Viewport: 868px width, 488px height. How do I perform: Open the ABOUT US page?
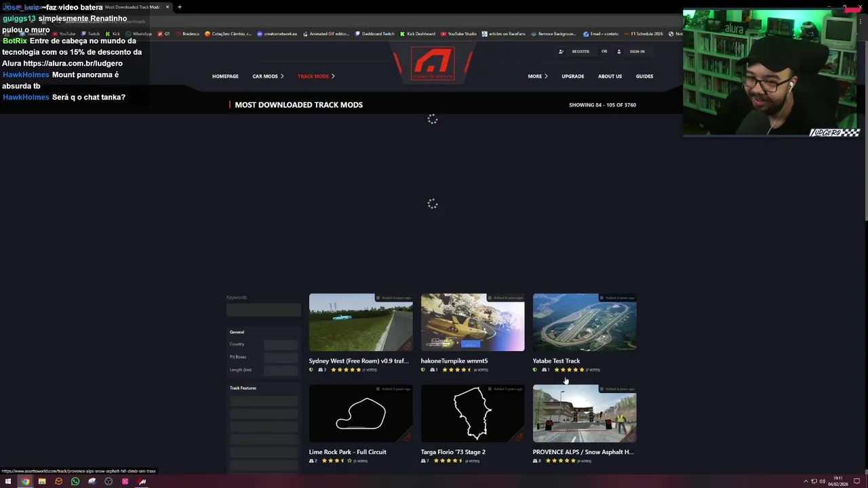pyautogui.click(x=610, y=77)
